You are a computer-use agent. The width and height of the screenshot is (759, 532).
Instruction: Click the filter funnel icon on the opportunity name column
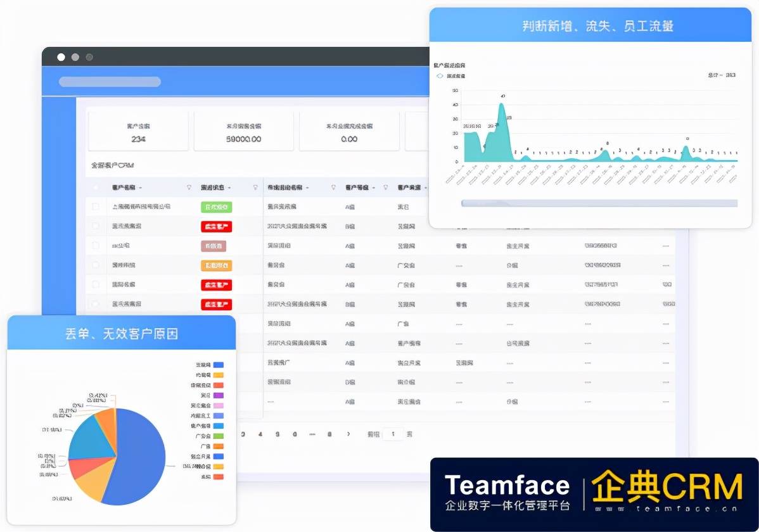point(334,187)
